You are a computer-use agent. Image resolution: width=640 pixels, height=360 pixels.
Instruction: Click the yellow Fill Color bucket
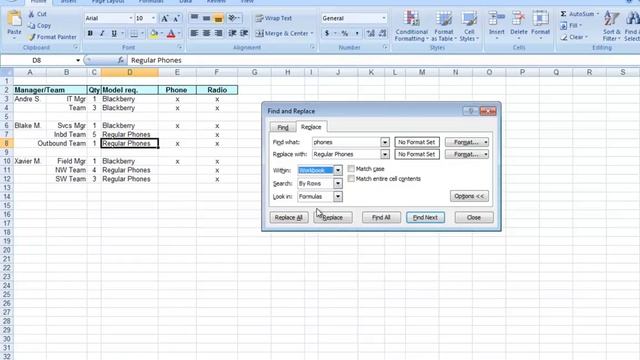pos(154,33)
